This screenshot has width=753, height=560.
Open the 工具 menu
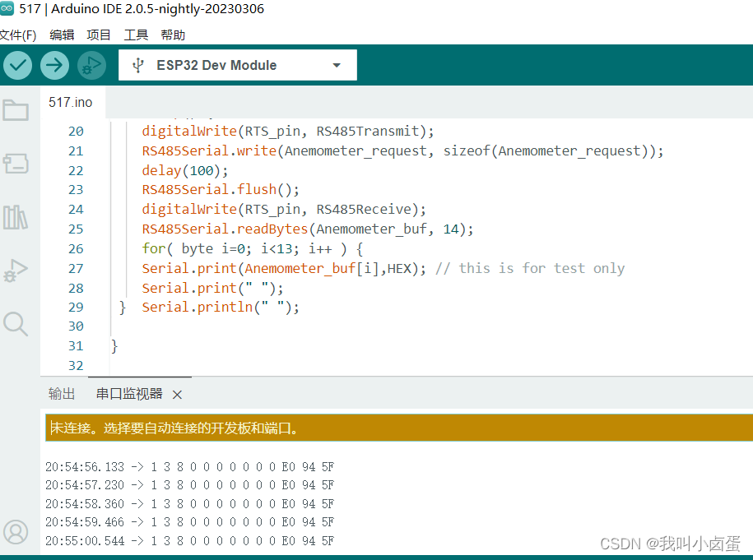(136, 35)
